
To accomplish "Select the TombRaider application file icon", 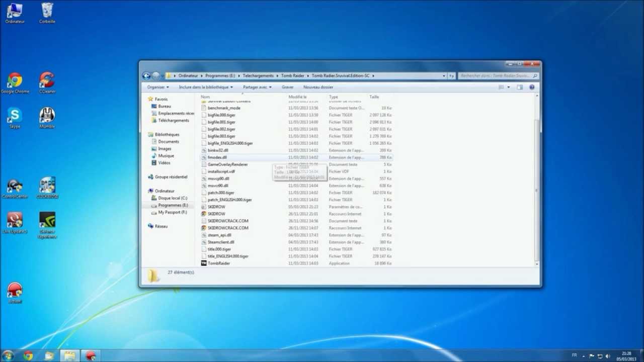I will (x=204, y=263).
